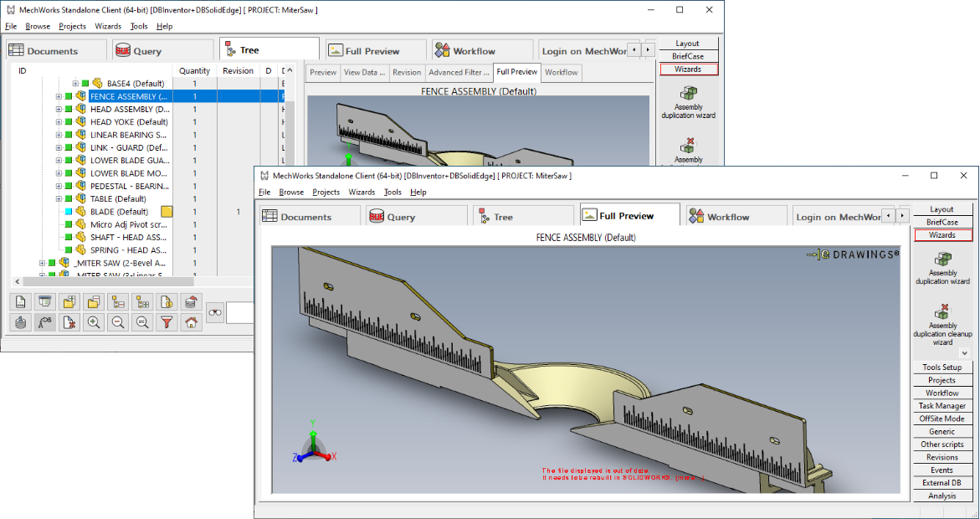Expand the PEDESTAL - BEARIN... tree node
The width and height of the screenshot is (980, 519).
(x=59, y=187)
